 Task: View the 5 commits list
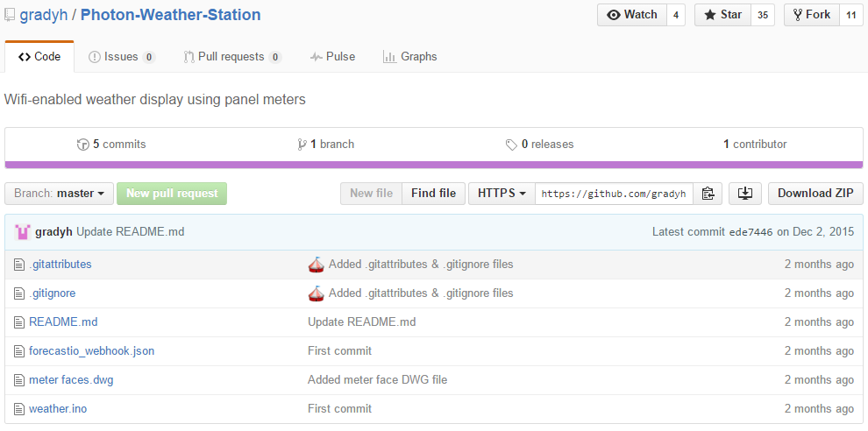(111, 145)
